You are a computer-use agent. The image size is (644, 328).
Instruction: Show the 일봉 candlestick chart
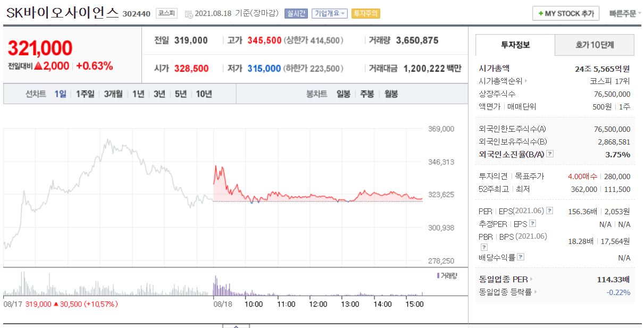pos(344,94)
